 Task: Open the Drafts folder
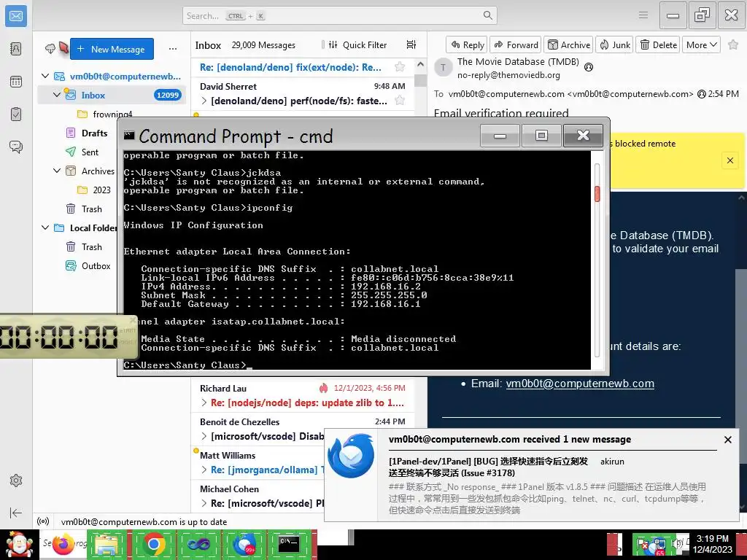94,133
